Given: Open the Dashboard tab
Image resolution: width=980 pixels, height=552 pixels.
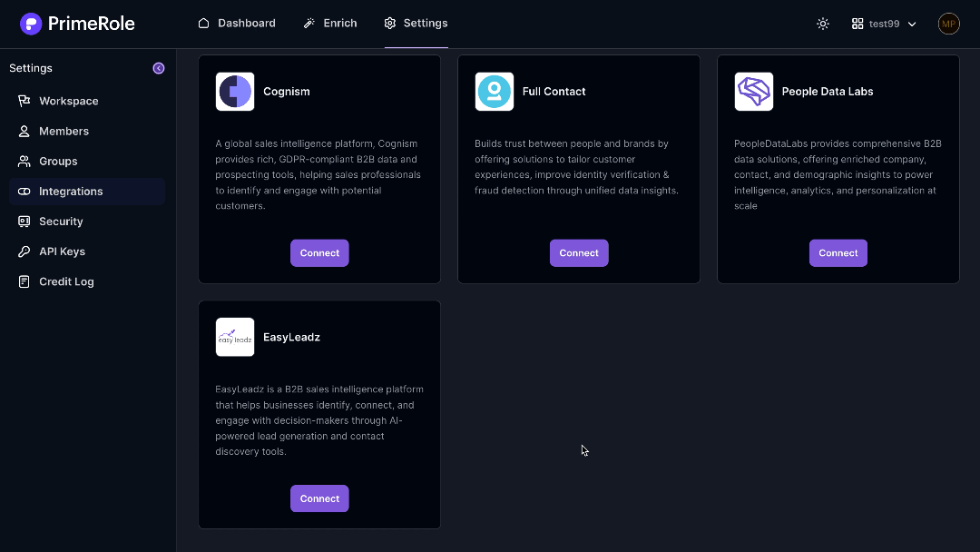Looking at the screenshot, I should 237,23.
